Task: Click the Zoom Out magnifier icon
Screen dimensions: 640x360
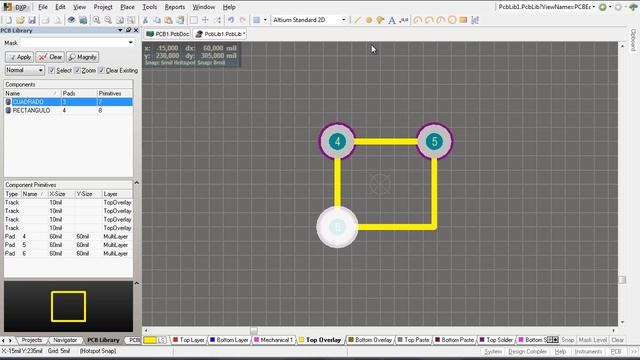Action: click(108, 20)
